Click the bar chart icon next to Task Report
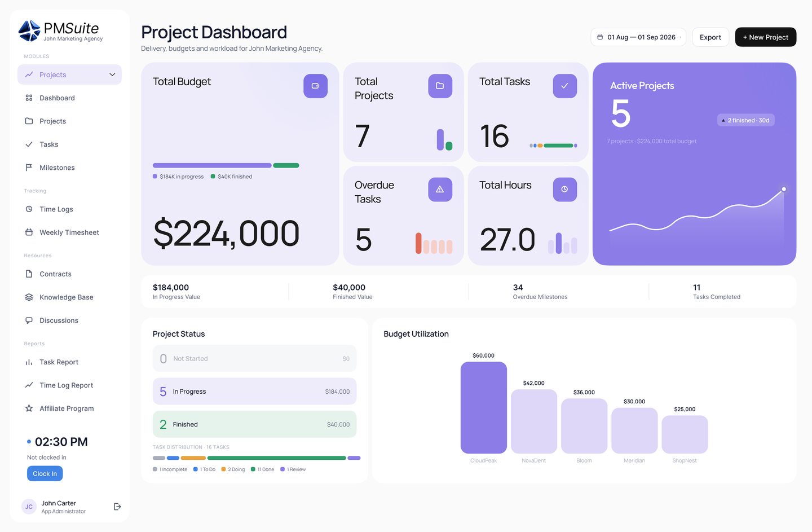The width and height of the screenshot is (812, 532). [29, 362]
